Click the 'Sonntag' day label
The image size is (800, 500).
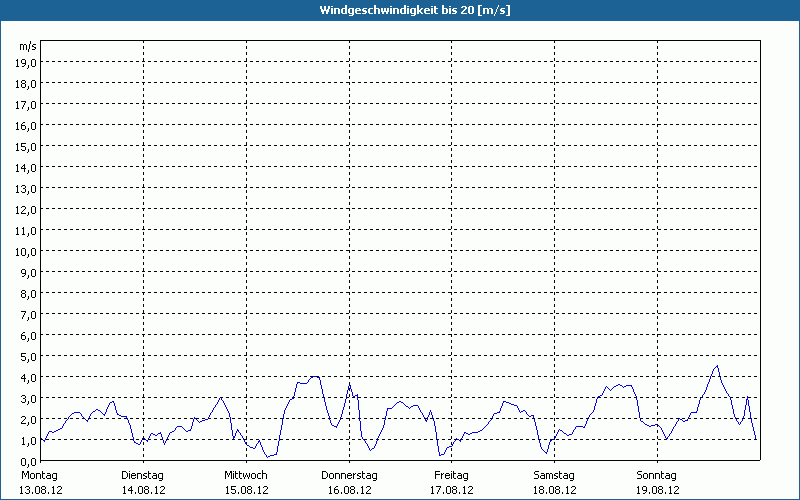[657, 476]
